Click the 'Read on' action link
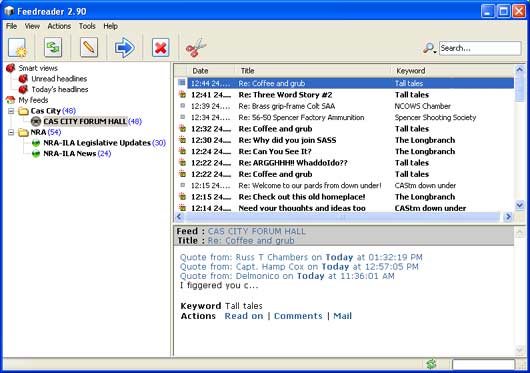The width and height of the screenshot is (530, 373). pyautogui.click(x=244, y=316)
